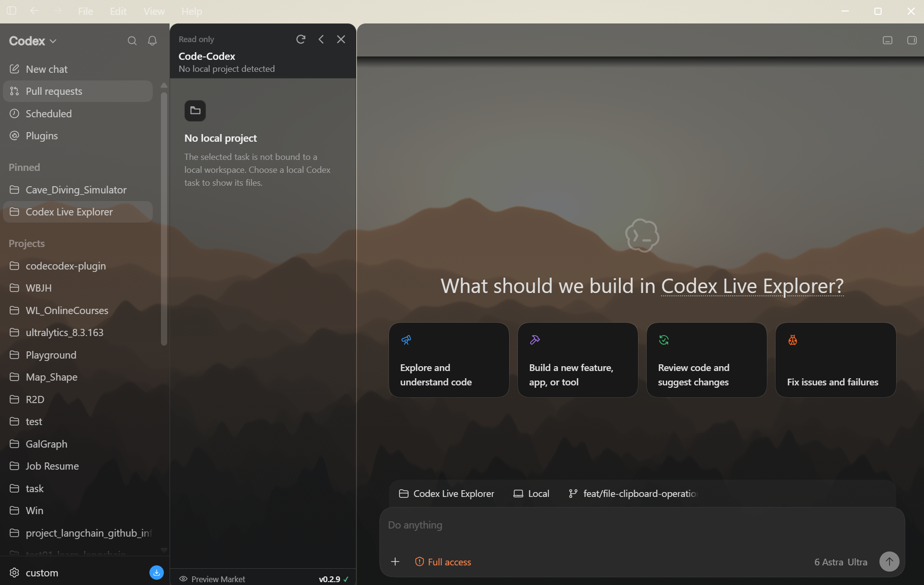Toggle the right side panel icon
Screen dimensions: 924x585
(x=912, y=40)
